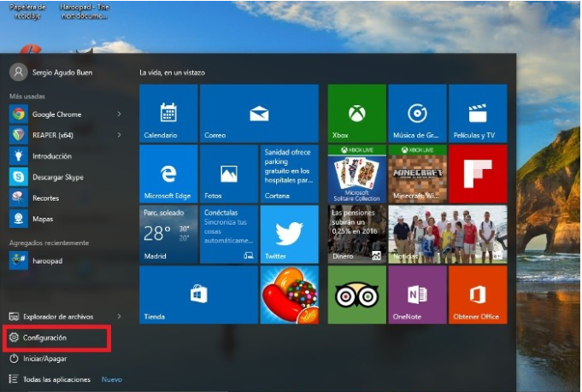Open Configuración settings
The width and height of the screenshot is (582, 392).
56,338
